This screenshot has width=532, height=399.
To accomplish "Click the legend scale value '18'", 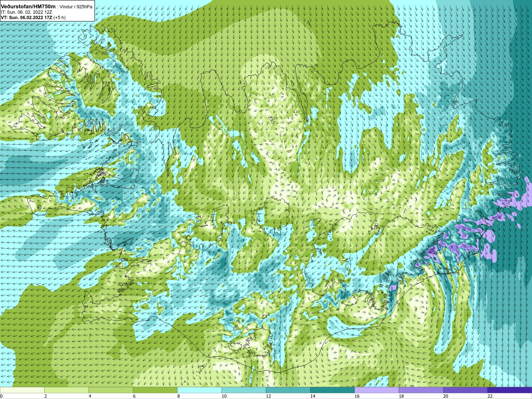I will (401, 396).
